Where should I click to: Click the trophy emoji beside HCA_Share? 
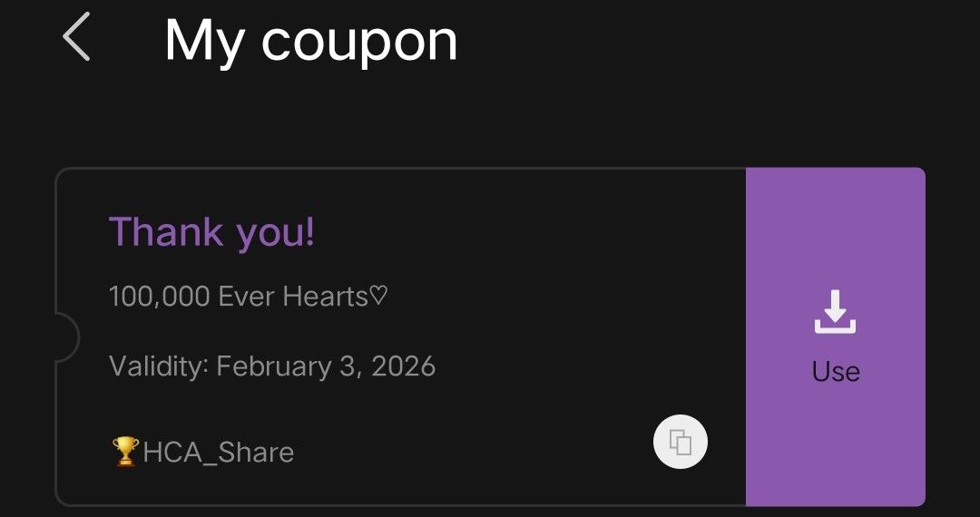(x=125, y=452)
